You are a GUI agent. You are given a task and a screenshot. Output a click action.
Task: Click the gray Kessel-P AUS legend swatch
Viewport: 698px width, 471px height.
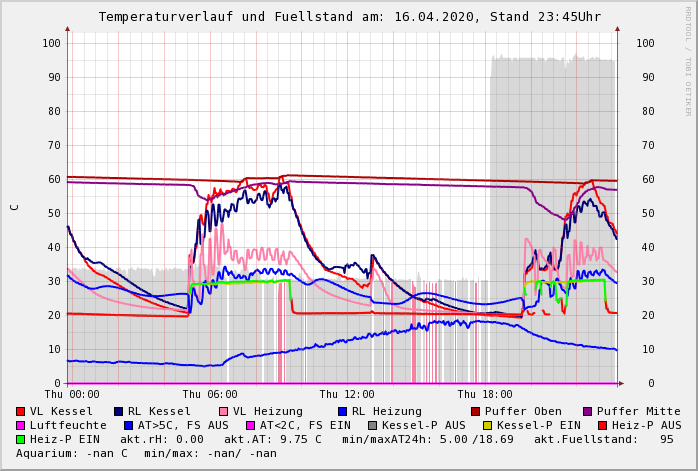[x=372, y=426]
